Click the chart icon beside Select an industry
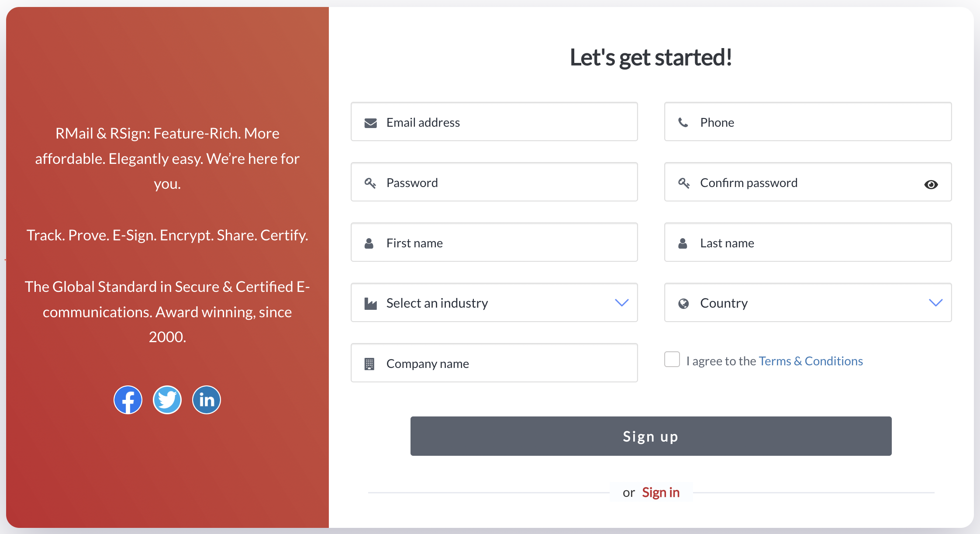This screenshot has width=980, height=534. click(x=370, y=304)
